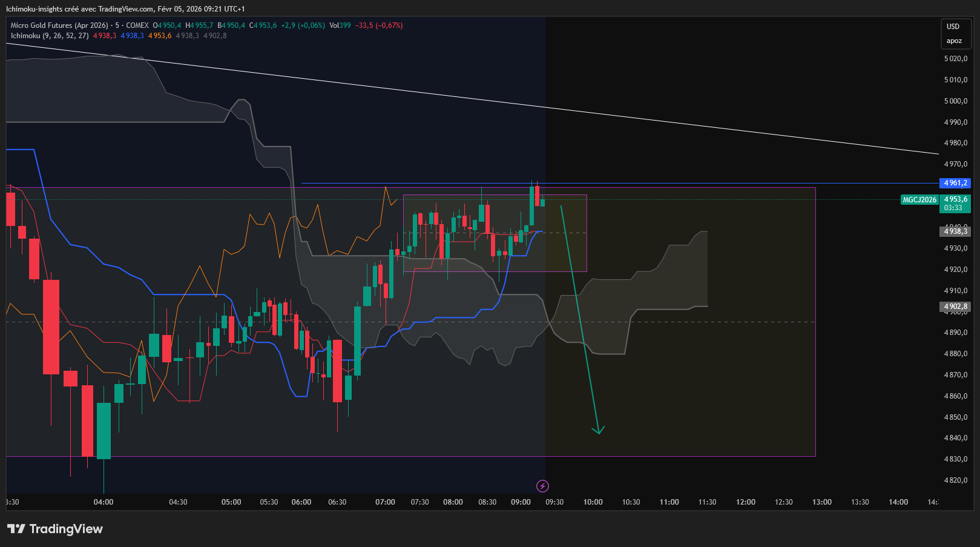Click the 4 870,0 price axis label

point(956,375)
